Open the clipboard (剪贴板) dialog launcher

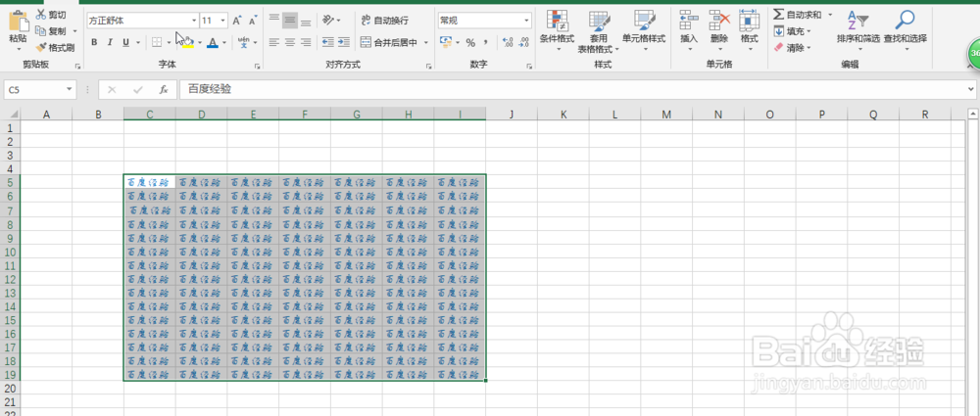[x=78, y=66]
